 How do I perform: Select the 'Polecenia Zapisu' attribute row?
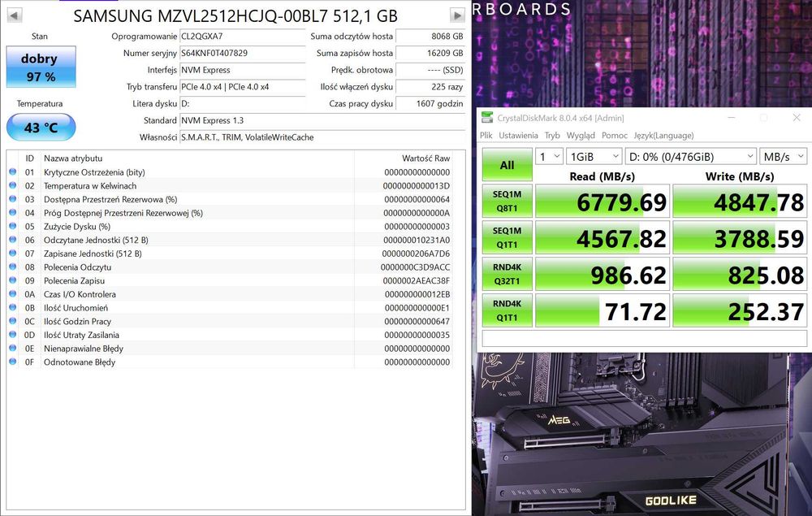[230, 280]
